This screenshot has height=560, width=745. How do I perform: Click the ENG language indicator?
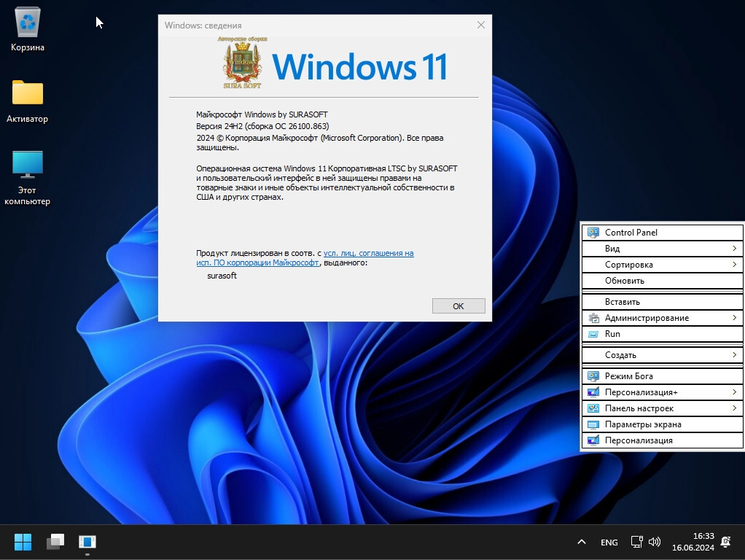click(x=609, y=542)
